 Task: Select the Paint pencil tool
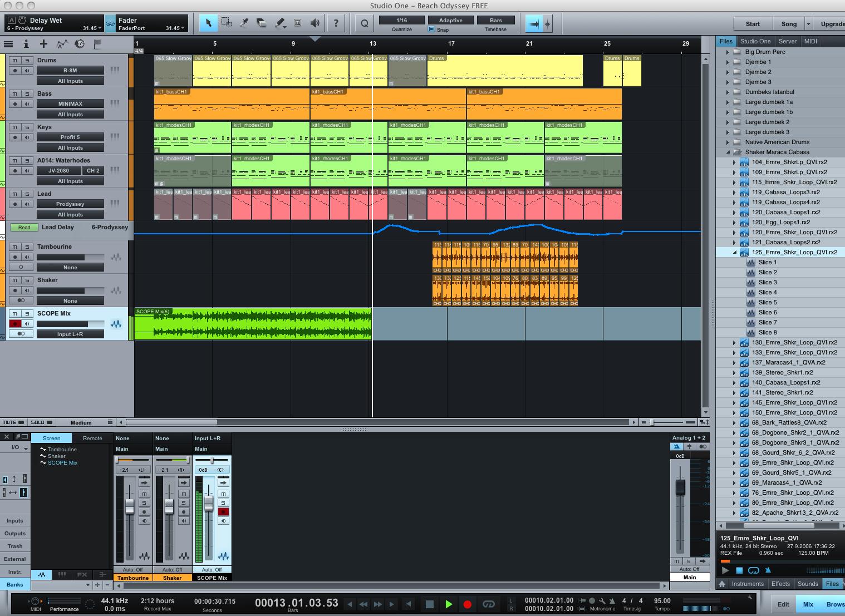[280, 23]
